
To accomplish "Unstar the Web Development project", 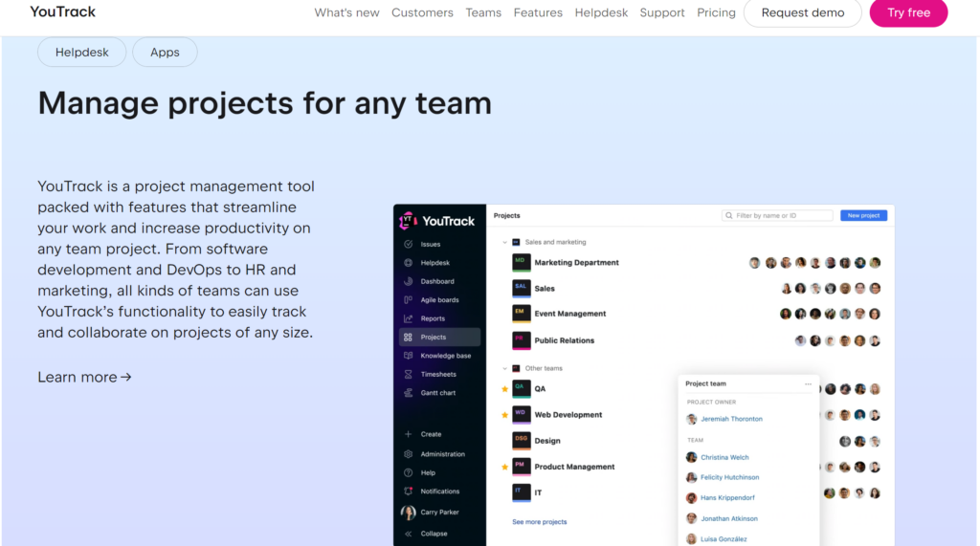I will point(505,415).
